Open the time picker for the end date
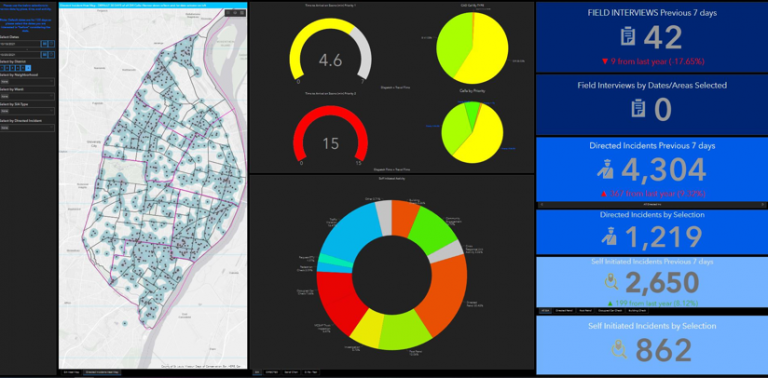This screenshot has height=378, width=768. click(x=51, y=55)
